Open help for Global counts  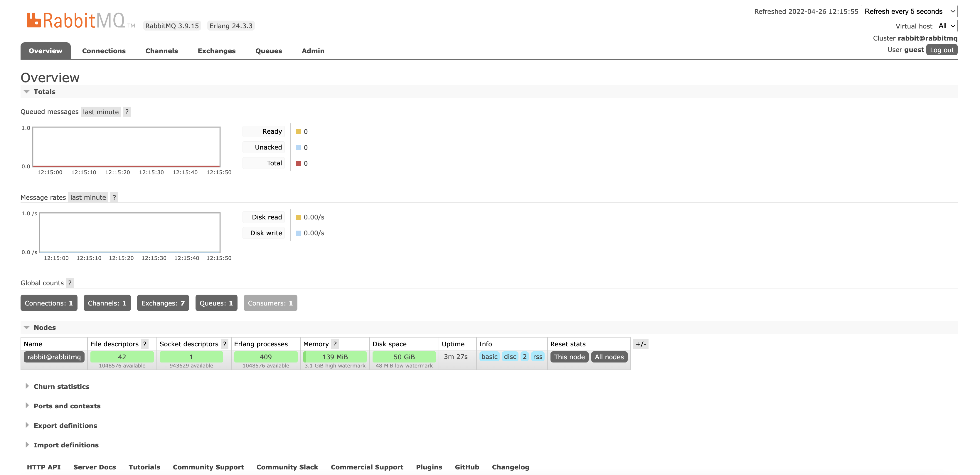pos(70,283)
